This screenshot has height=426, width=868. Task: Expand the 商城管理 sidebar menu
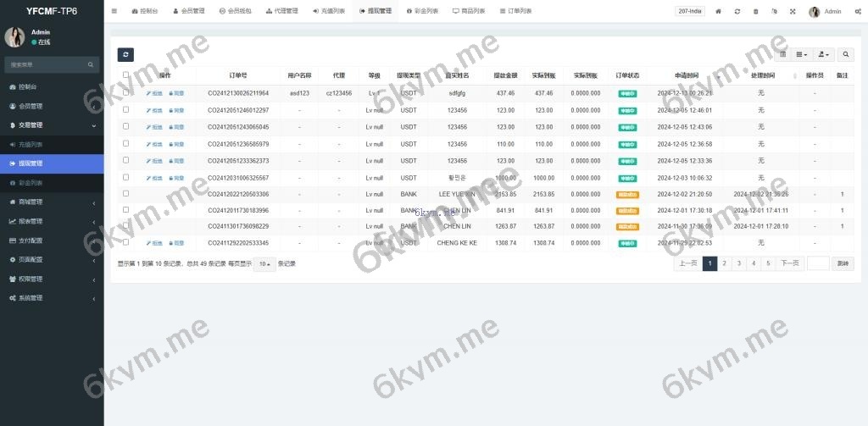(x=52, y=202)
